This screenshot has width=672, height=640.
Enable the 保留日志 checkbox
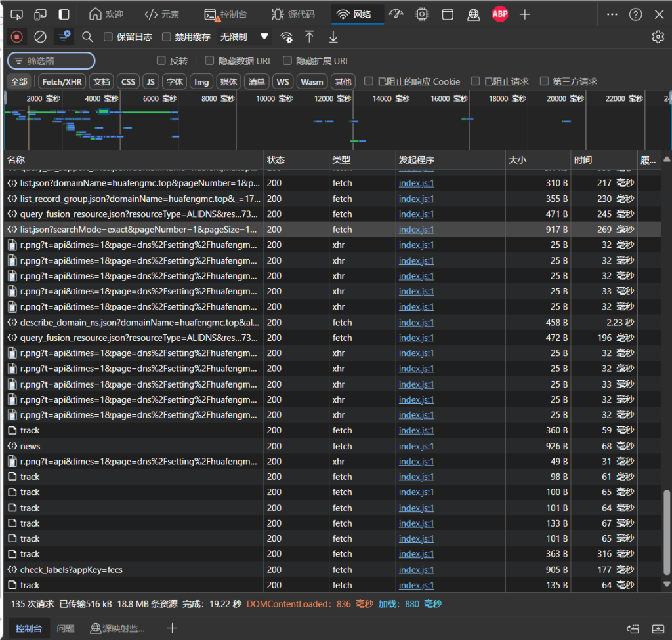click(x=109, y=37)
